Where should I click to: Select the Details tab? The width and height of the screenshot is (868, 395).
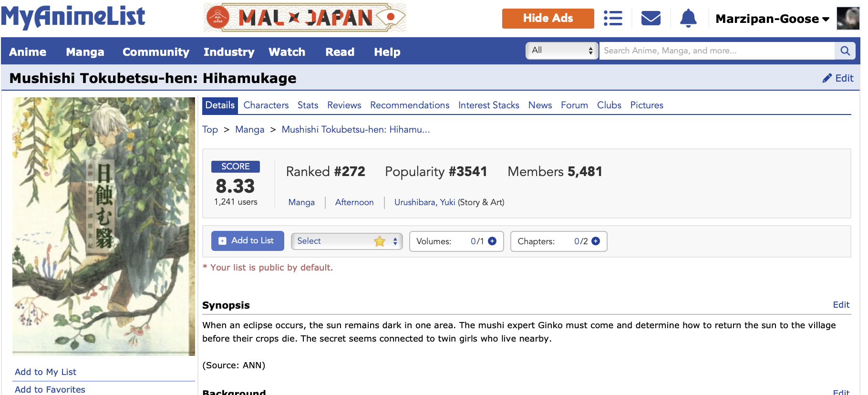220,105
